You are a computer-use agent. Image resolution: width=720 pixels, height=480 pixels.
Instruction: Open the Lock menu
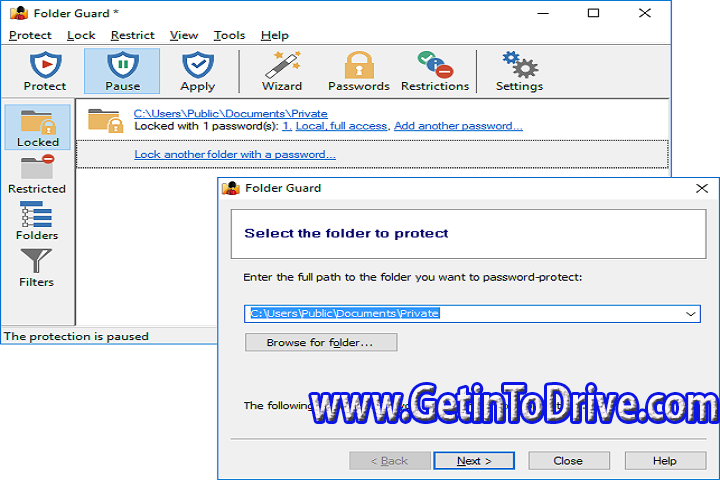point(81,35)
